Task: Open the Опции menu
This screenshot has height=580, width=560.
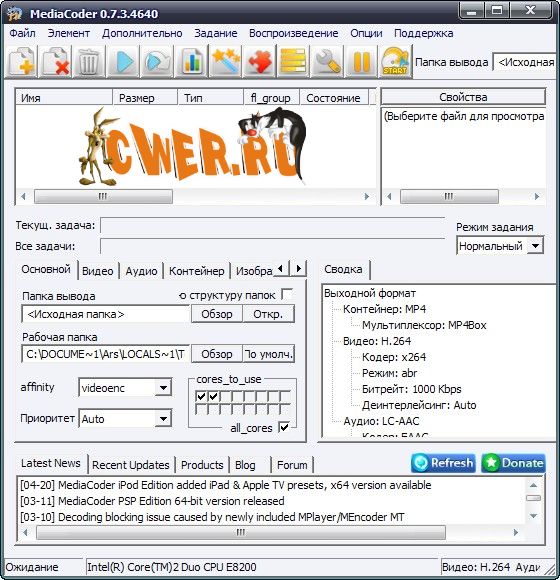Action: [366, 33]
